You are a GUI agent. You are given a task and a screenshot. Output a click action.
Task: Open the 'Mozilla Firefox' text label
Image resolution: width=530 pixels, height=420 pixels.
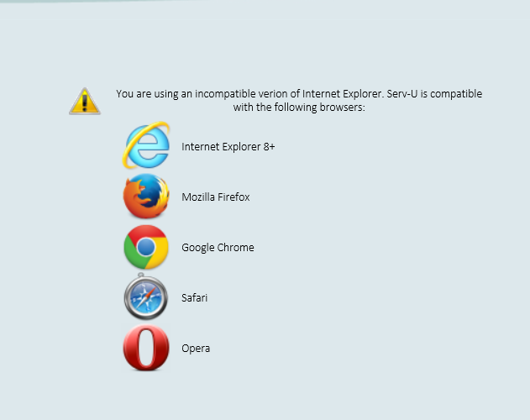[216, 197]
